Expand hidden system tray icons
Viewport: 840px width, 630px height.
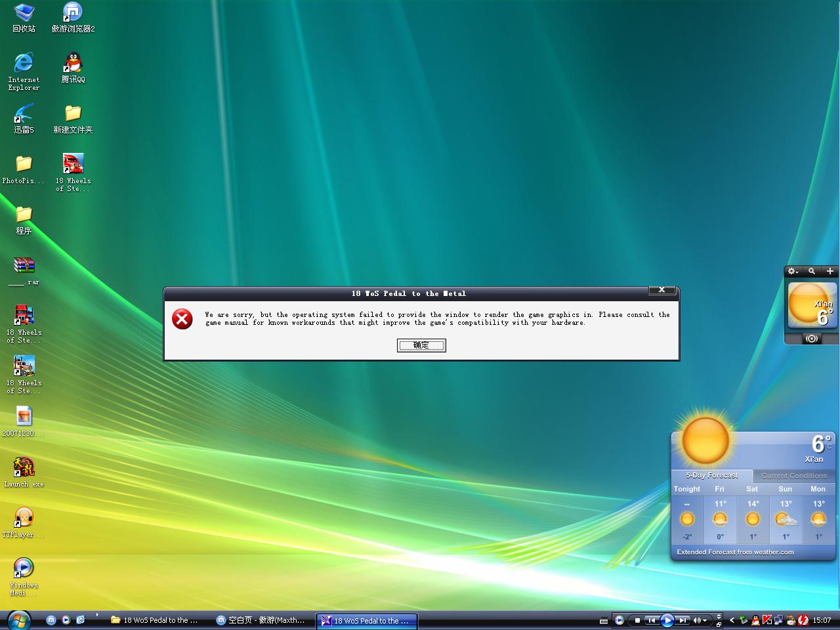[x=732, y=620]
